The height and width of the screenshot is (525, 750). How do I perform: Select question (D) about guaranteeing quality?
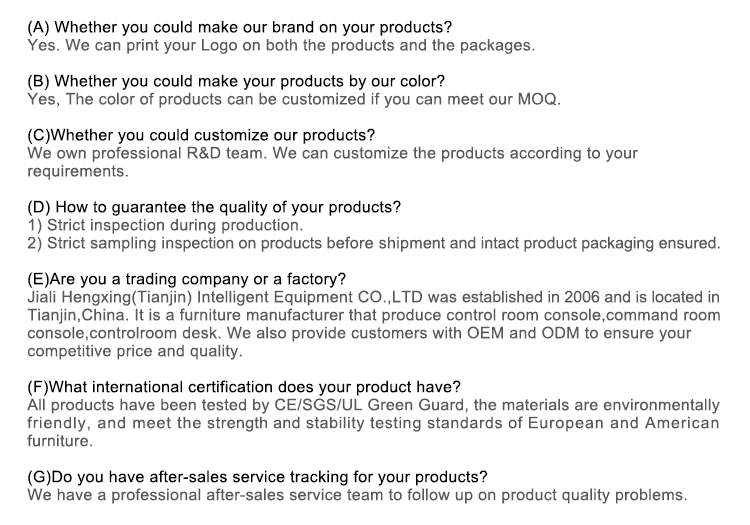pyautogui.click(x=214, y=208)
